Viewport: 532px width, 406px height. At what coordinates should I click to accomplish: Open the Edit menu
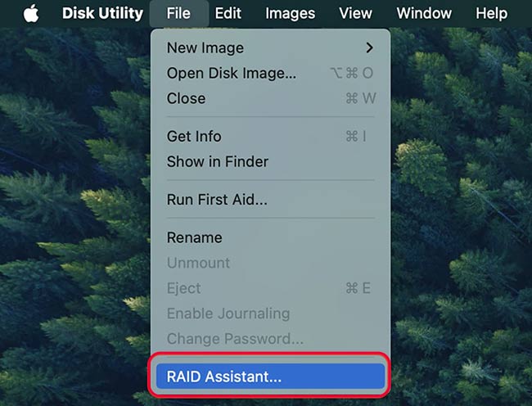tap(228, 13)
